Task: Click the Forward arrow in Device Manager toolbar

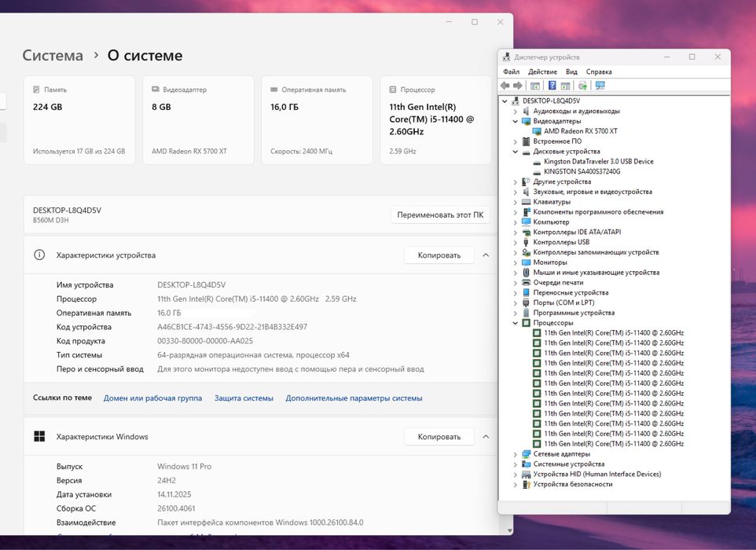Action: click(517, 86)
